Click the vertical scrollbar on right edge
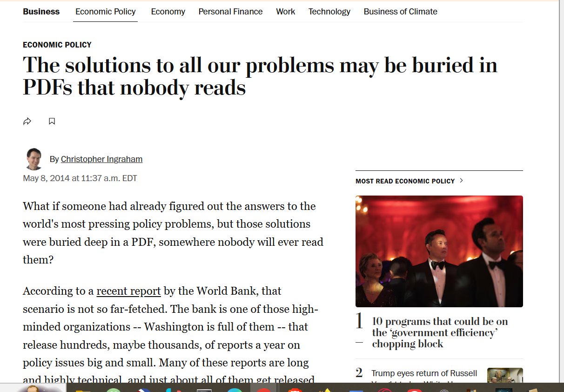 coord(562,191)
